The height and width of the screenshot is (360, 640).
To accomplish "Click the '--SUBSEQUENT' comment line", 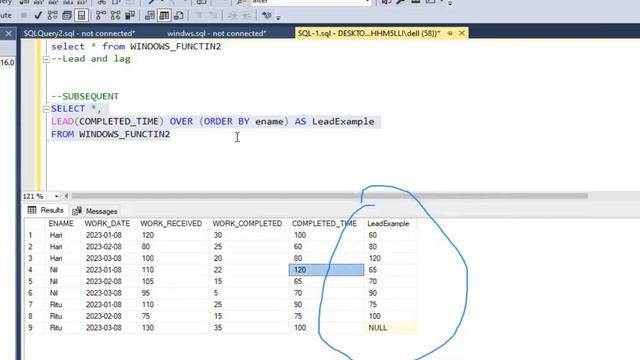I will [85, 96].
